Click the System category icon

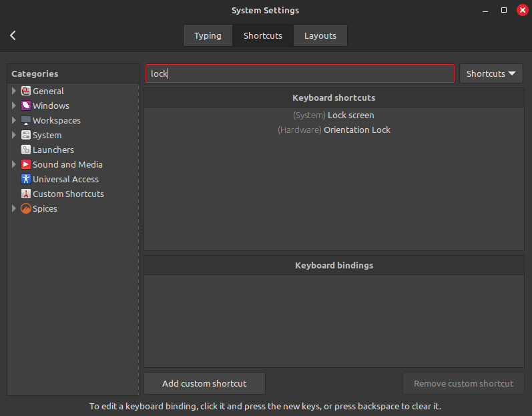(26, 135)
